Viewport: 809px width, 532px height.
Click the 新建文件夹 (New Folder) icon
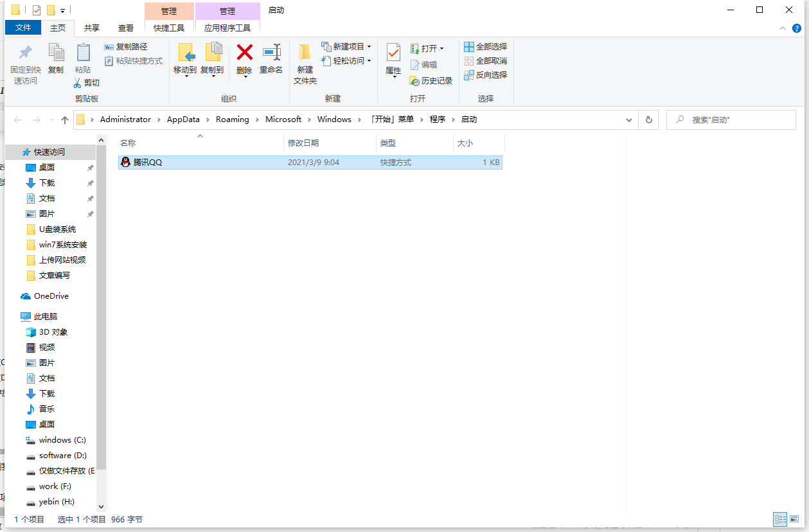(305, 63)
